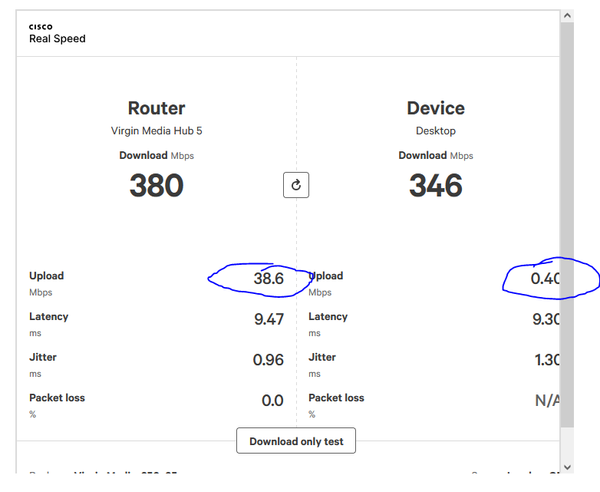Click the circular retest refresh icon
This screenshot has width=600, height=492.
(x=296, y=185)
